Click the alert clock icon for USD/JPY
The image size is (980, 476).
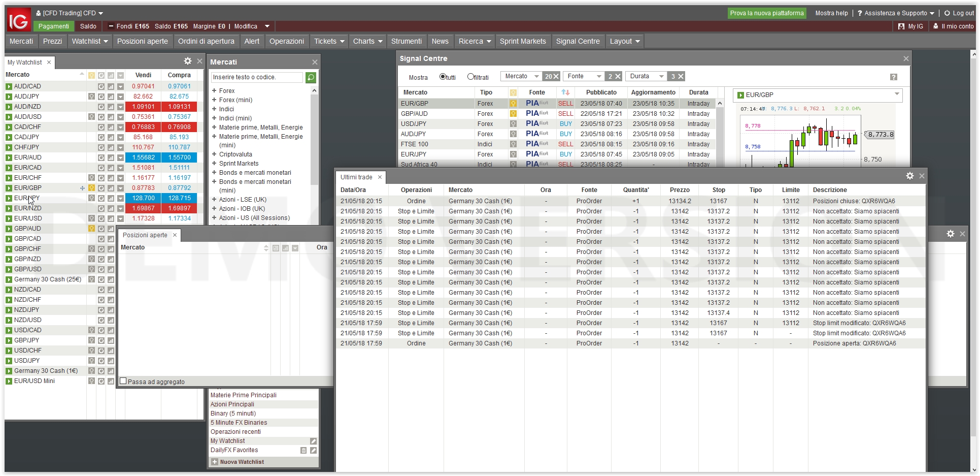(101, 361)
